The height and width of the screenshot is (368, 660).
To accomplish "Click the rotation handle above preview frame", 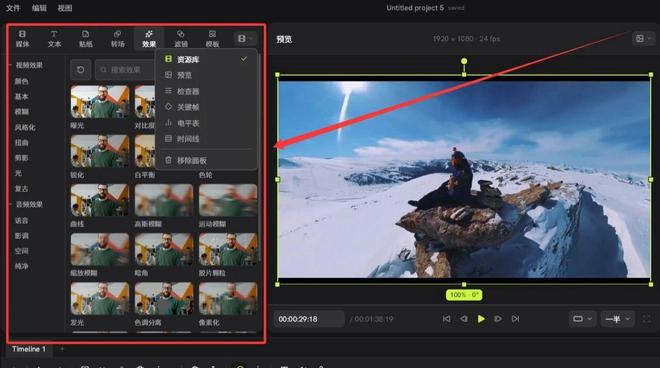I will coord(464,61).
